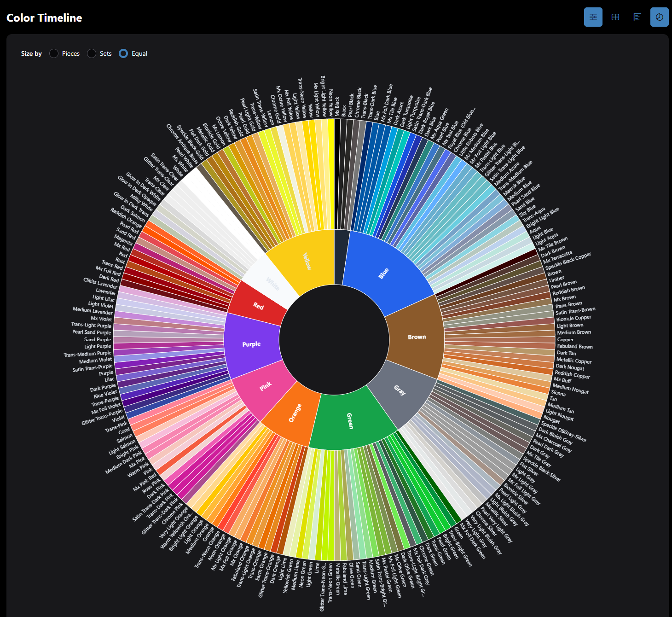
Task: Click the 'Sand Purple' outer label
Action: pyautogui.click(x=98, y=339)
